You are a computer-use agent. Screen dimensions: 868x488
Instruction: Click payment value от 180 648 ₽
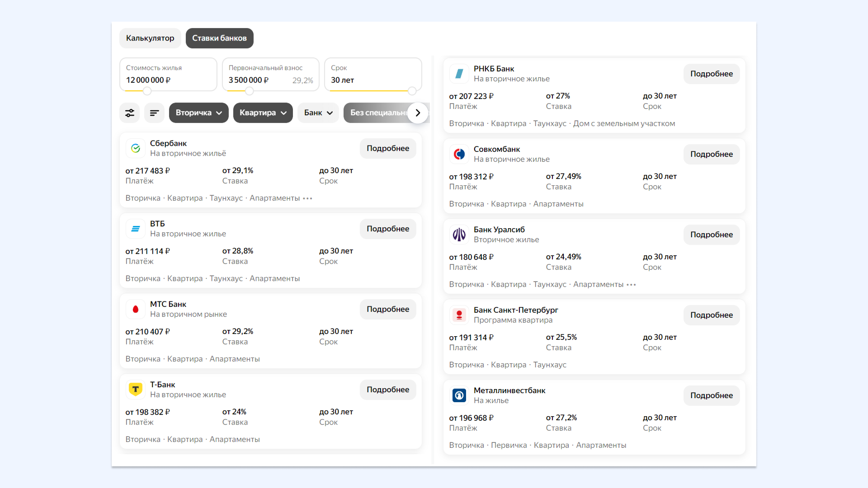pyautogui.click(x=472, y=257)
